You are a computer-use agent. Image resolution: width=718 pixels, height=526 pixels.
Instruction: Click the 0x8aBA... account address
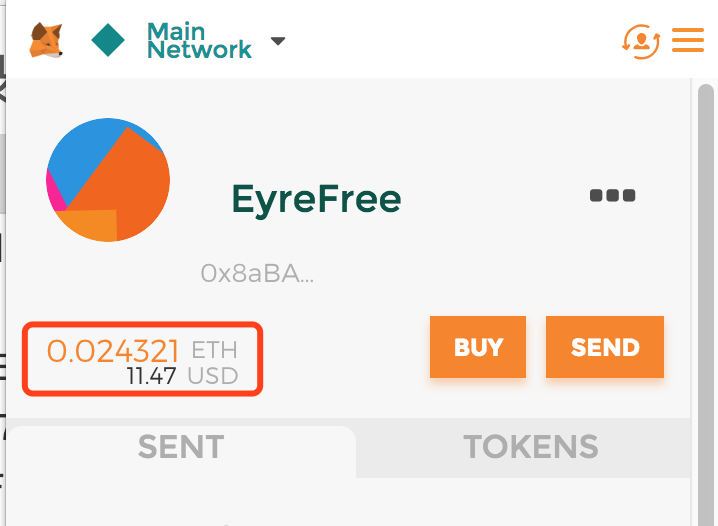click(x=257, y=273)
